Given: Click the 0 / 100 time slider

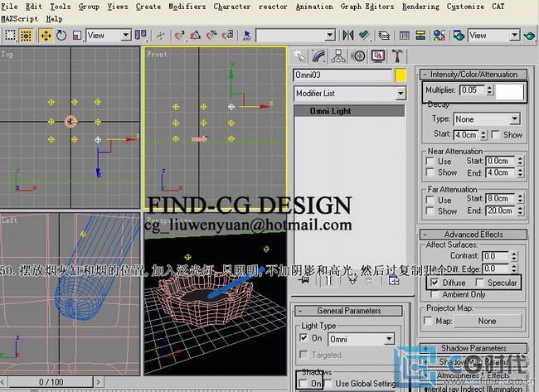Looking at the screenshot, I should 51,382.
